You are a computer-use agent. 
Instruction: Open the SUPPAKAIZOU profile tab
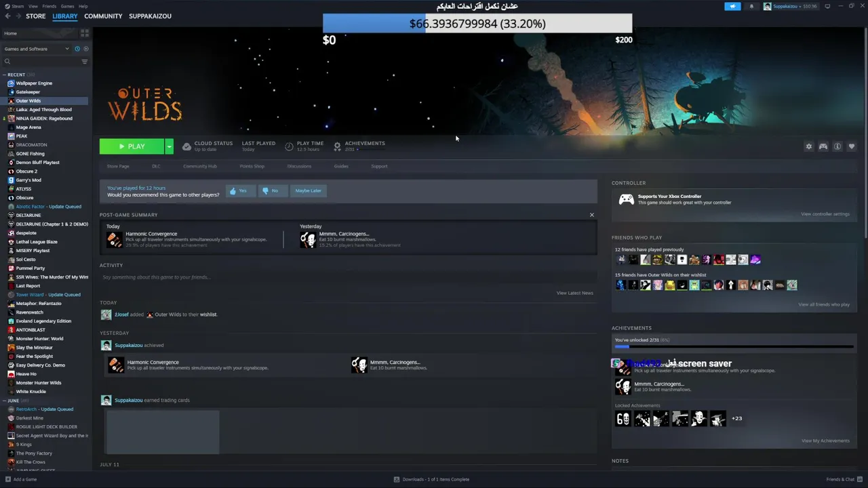coord(150,16)
